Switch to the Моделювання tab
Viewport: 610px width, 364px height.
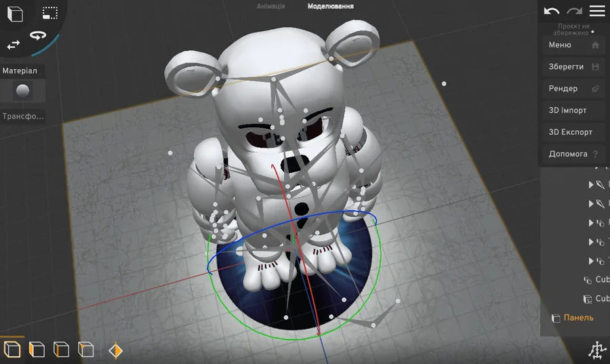[x=330, y=6]
